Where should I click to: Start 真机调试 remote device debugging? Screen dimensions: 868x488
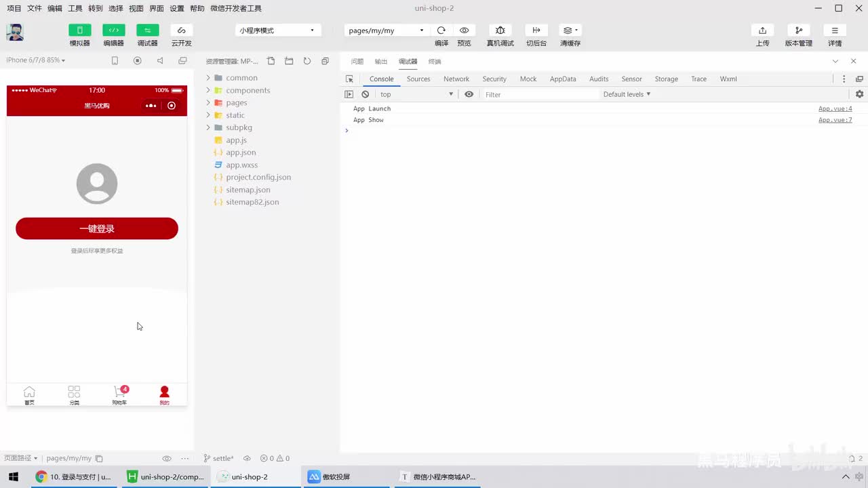500,30
